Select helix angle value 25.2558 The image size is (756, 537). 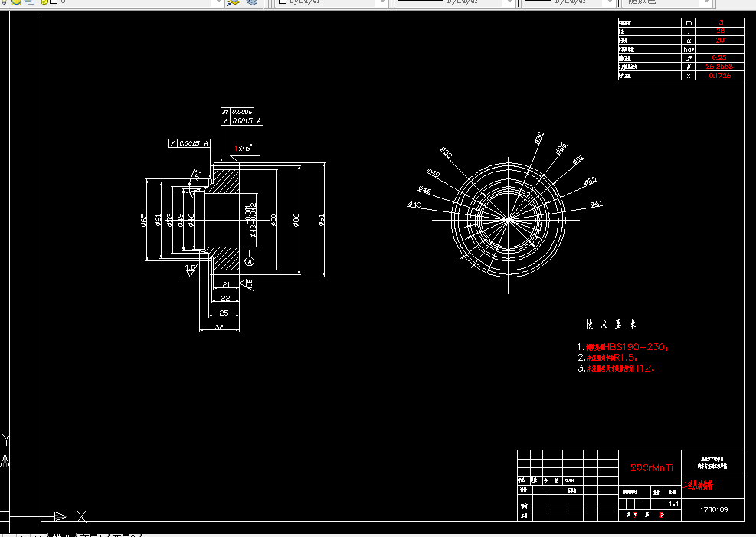coord(719,67)
